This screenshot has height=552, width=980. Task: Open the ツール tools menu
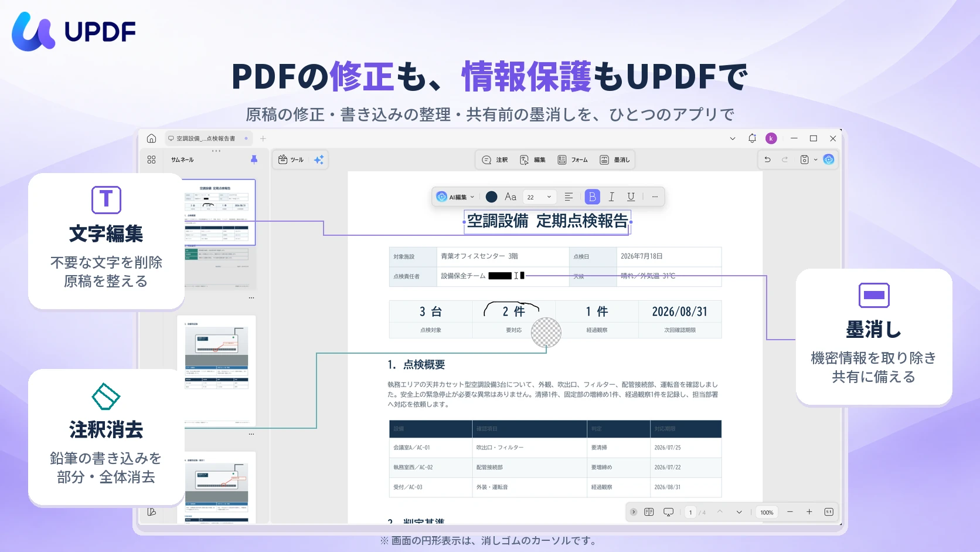coord(291,160)
